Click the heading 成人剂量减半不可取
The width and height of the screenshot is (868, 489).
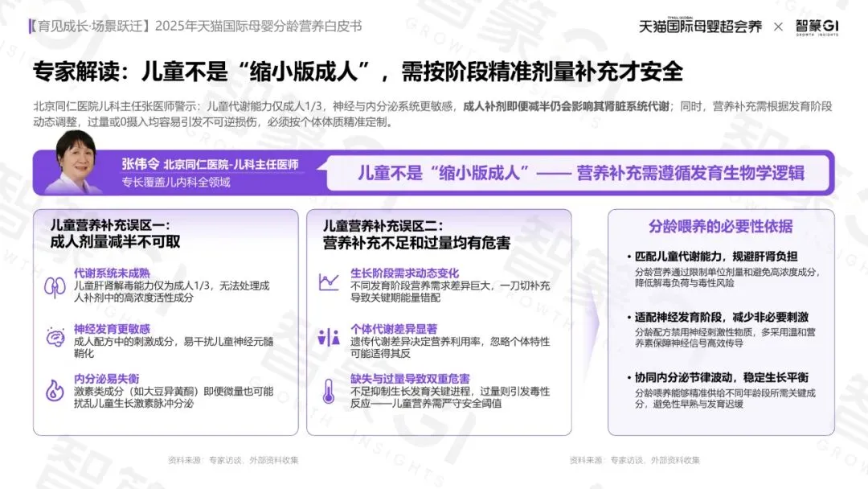tap(115, 241)
